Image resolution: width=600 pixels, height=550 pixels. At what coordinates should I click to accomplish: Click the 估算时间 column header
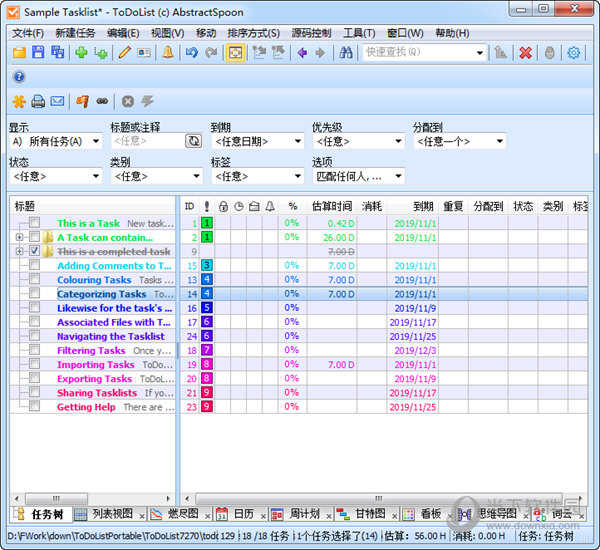point(331,206)
